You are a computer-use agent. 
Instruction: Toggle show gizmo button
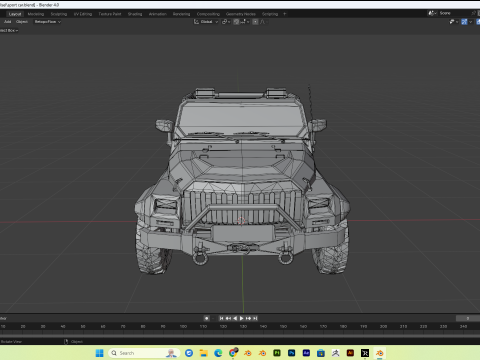(x=464, y=22)
